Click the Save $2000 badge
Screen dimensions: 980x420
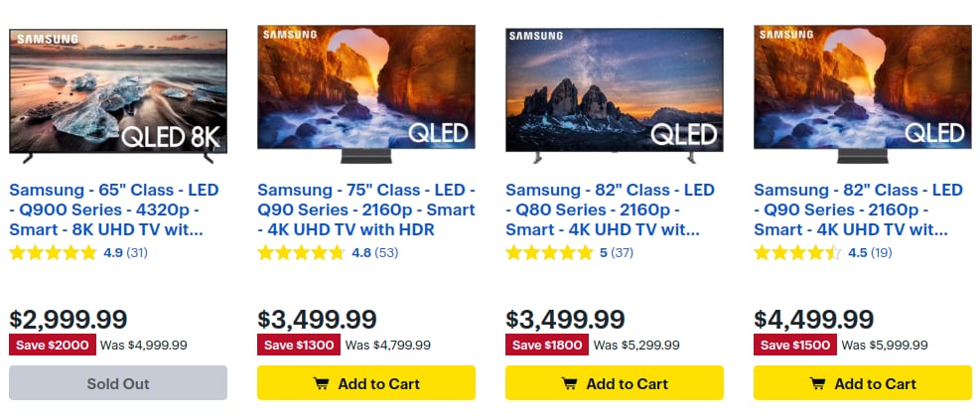click(x=51, y=346)
